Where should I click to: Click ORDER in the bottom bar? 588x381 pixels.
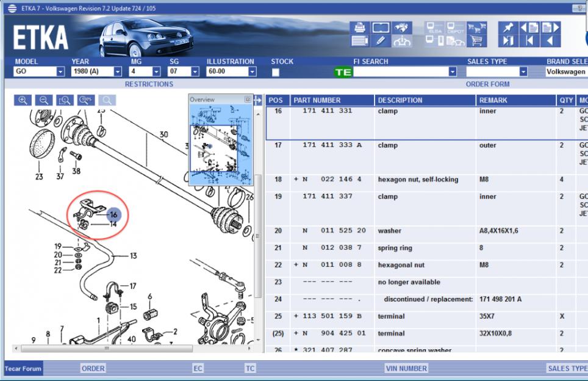(x=93, y=369)
